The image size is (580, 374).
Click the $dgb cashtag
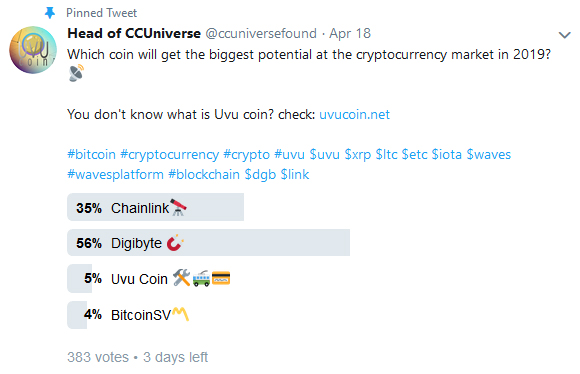260,175
